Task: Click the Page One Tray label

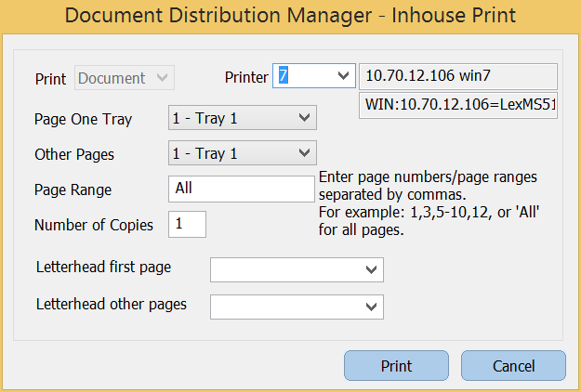Action: tap(83, 119)
